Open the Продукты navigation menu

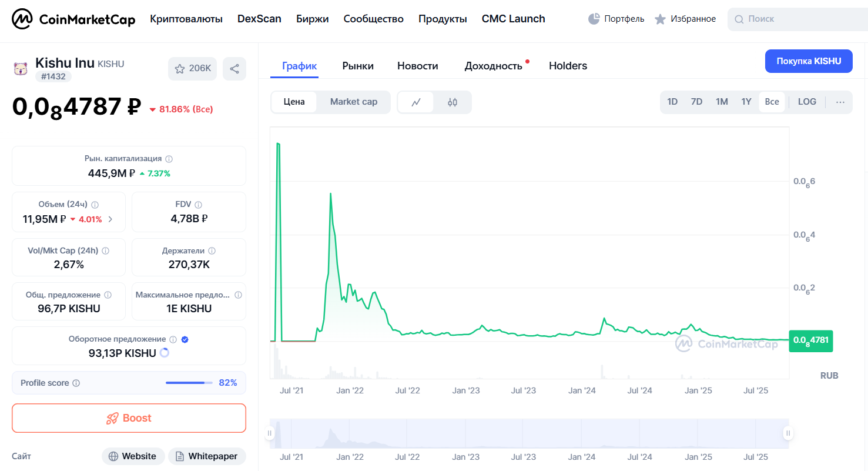[443, 19]
